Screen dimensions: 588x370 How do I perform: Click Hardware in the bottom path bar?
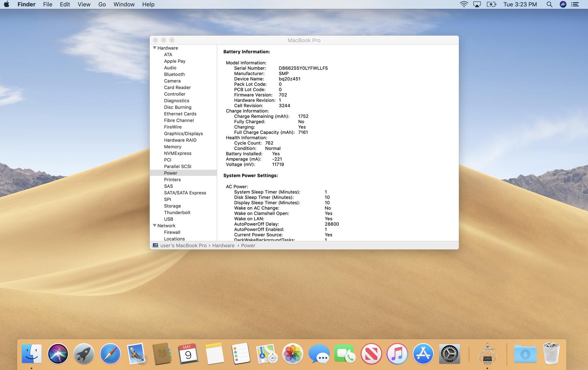(223, 246)
